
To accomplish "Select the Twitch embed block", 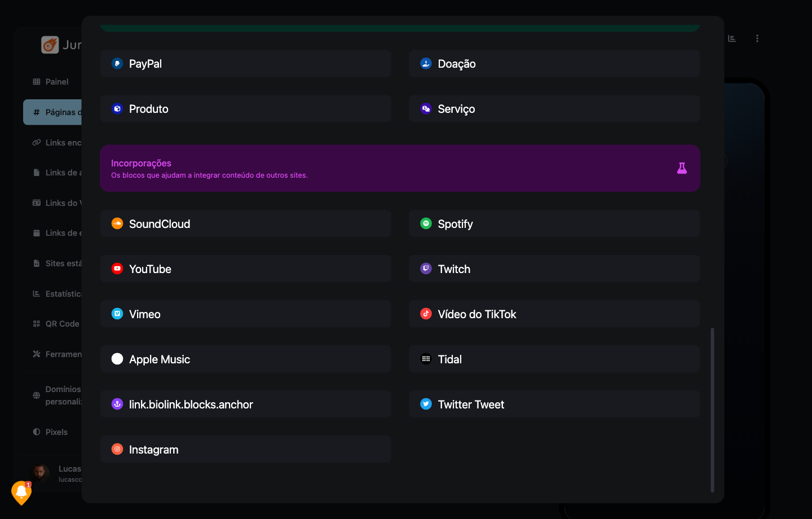I will pos(554,269).
